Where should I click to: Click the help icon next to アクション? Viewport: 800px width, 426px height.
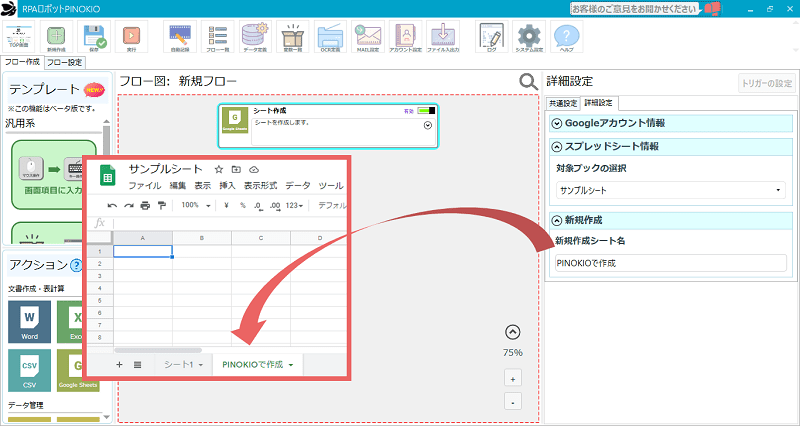76,265
